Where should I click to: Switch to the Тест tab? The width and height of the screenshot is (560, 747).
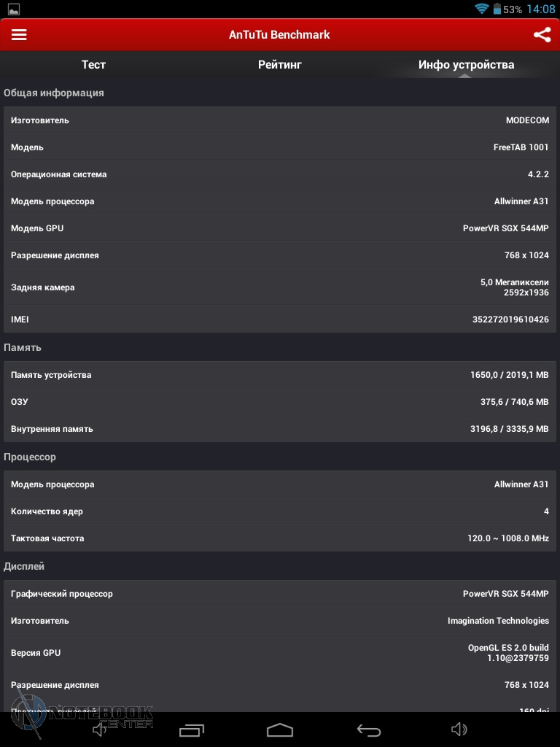pos(93,65)
